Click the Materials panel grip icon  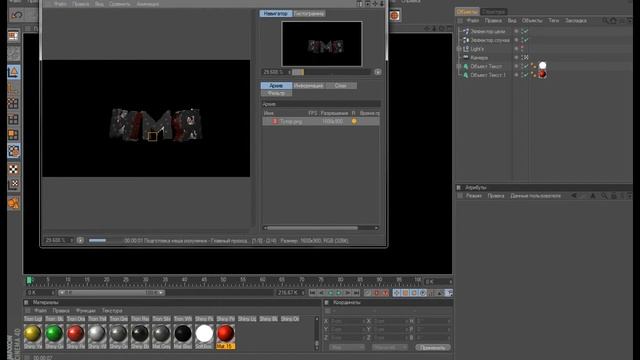(x=27, y=302)
